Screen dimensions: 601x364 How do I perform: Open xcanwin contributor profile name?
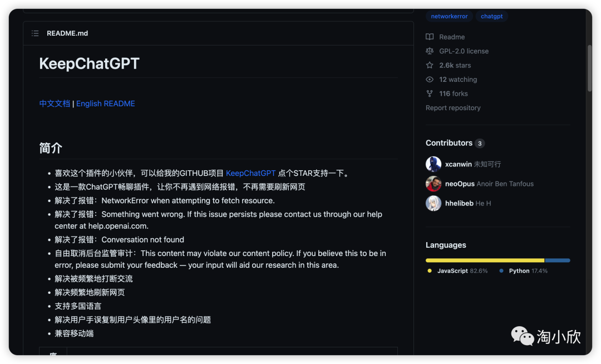coord(459,164)
